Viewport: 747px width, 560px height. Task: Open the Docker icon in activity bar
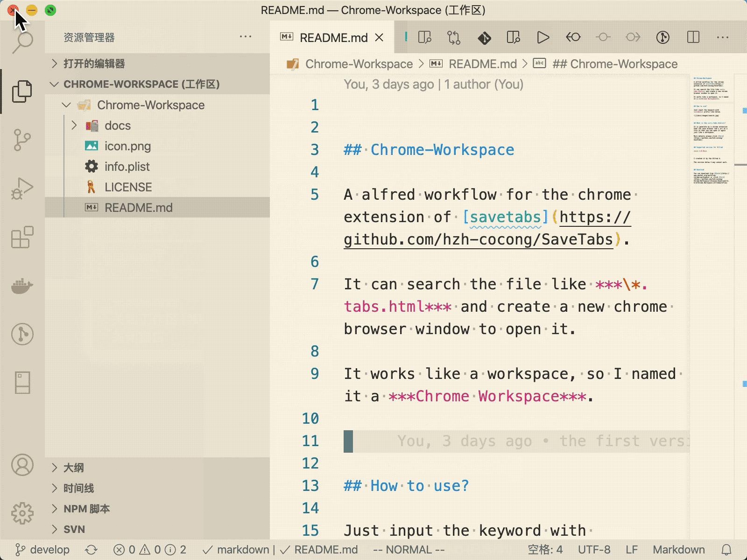[x=22, y=286]
